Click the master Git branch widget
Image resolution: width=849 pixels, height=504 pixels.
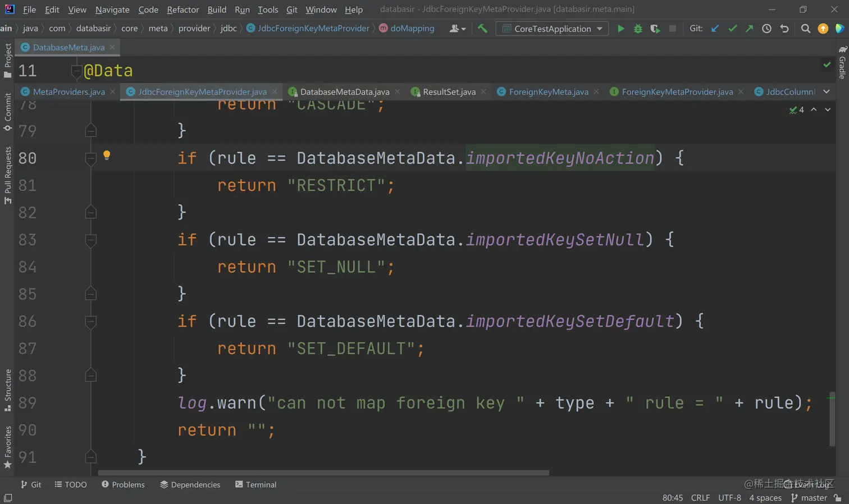[809, 498]
